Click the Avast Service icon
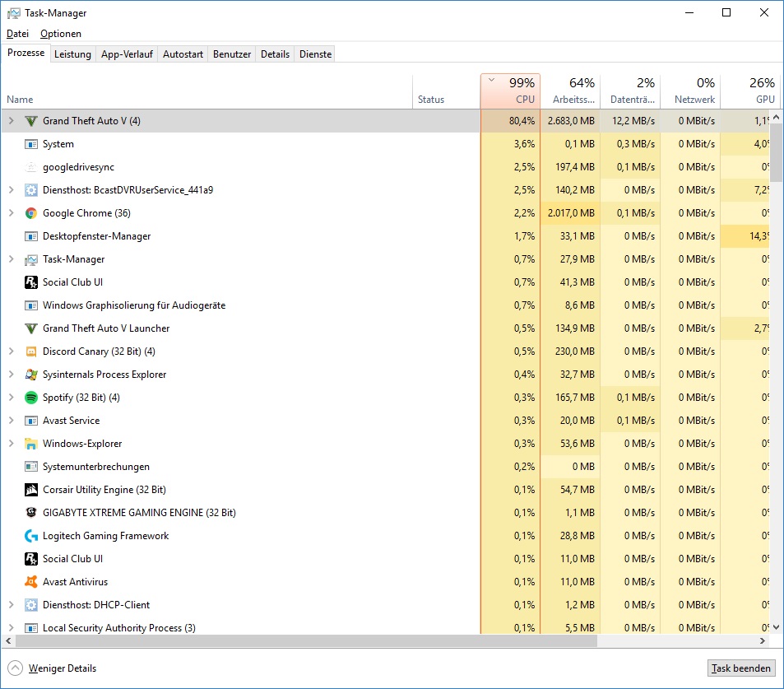 tap(31, 421)
